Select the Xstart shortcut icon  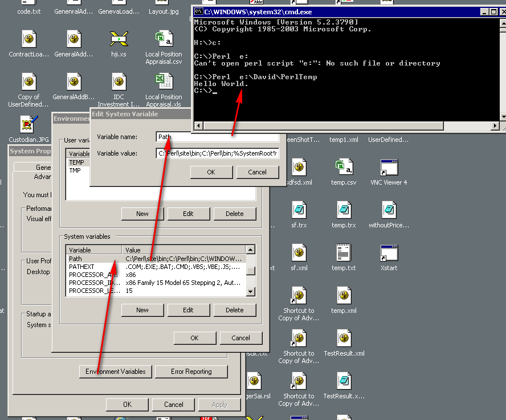point(389,253)
